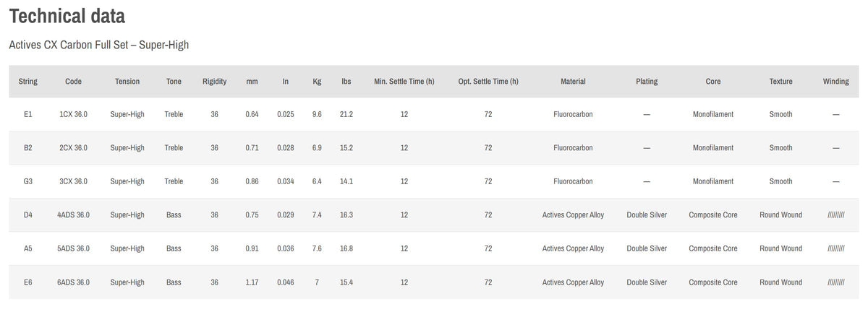Click code "1CX 36.0"
This screenshot has width=868, height=312.
[73, 114]
